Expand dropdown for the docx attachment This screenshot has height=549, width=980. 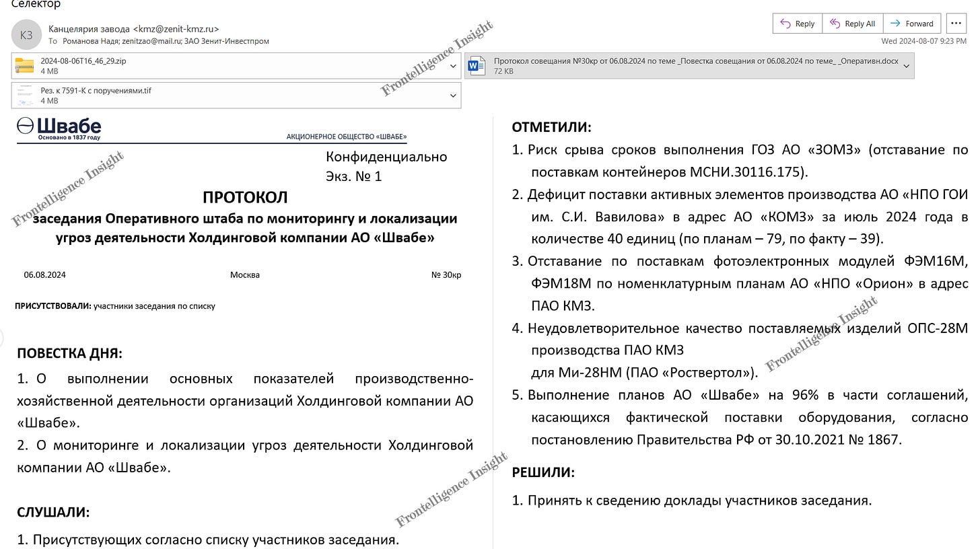[x=906, y=66]
